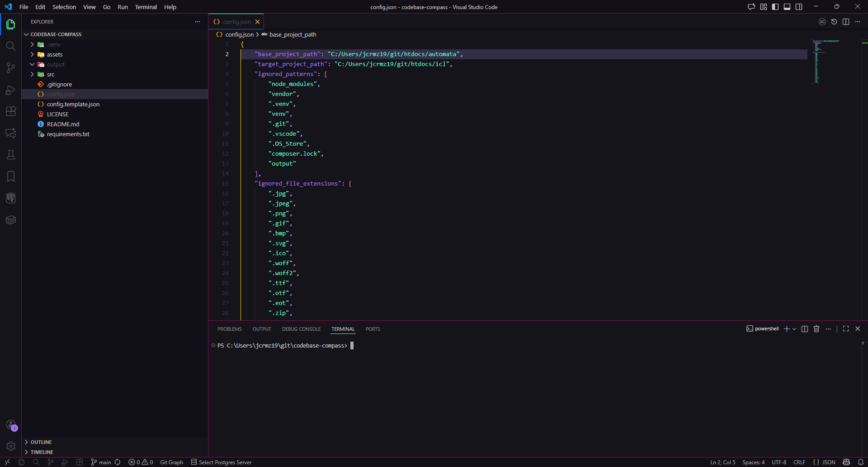868x467 pixels.
Task: Open the File menu
Action: point(24,7)
